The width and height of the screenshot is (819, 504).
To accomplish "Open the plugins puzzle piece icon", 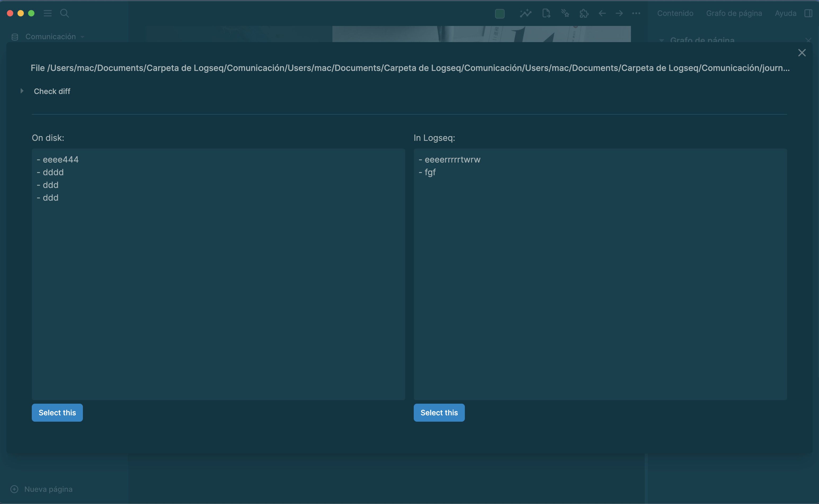I will [x=584, y=13].
